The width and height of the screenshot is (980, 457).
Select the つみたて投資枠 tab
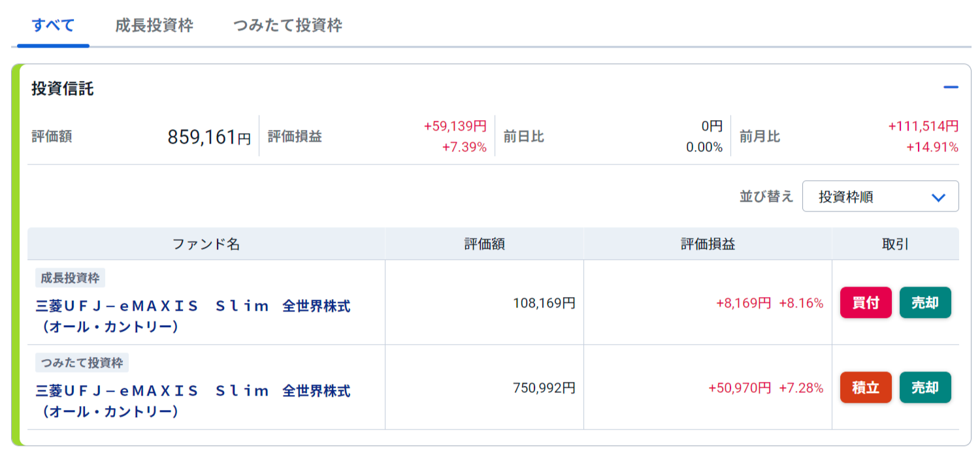click(287, 26)
